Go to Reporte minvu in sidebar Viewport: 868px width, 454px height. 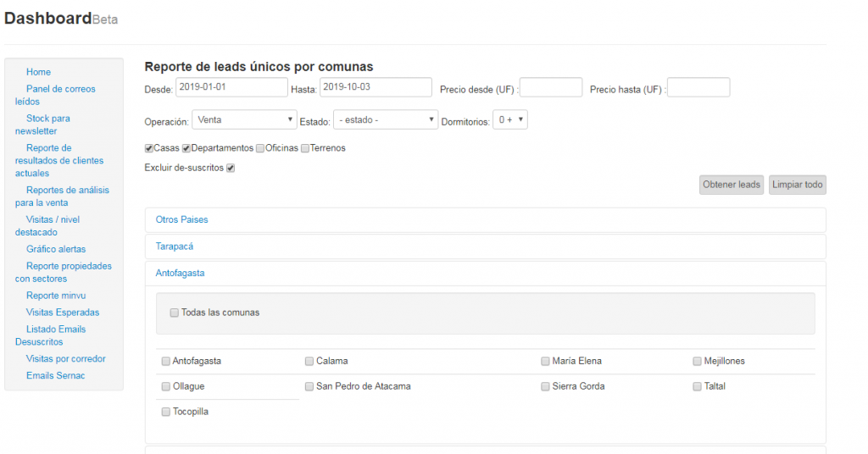(x=55, y=296)
